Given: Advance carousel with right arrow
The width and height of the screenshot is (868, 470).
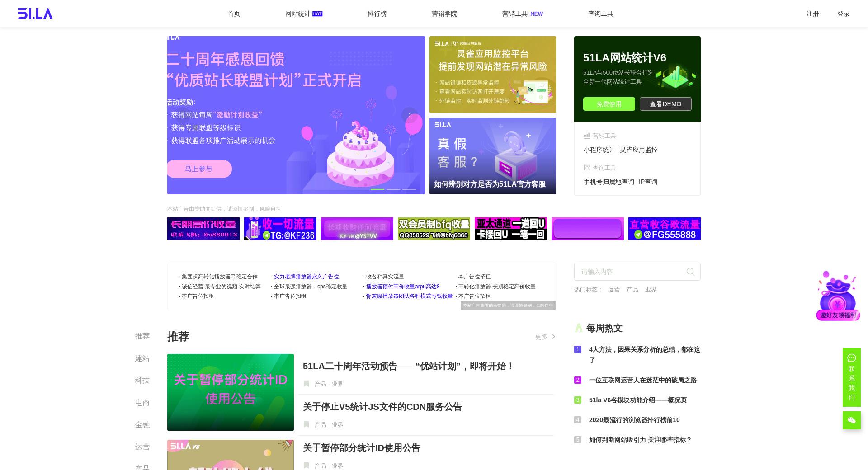Looking at the screenshot, I should [x=410, y=115].
